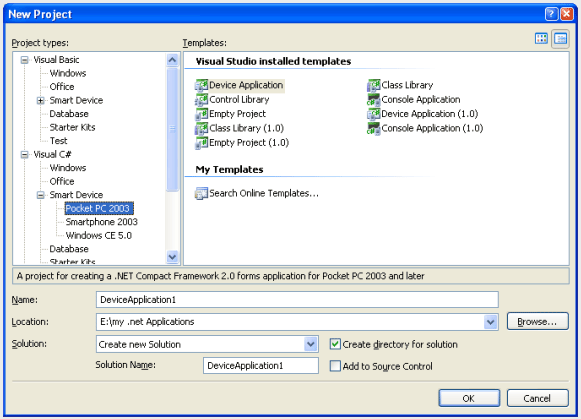Click the Browse... button

coord(537,322)
